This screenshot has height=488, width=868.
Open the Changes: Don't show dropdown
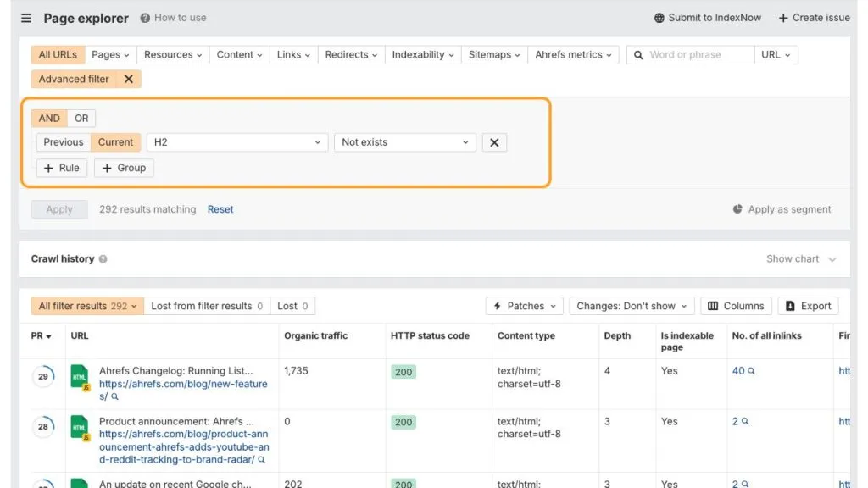click(x=632, y=306)
